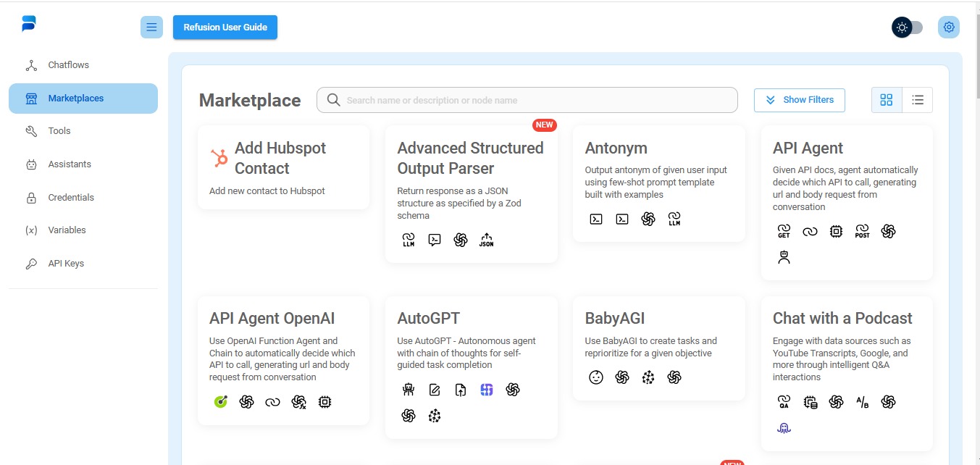Click the POST icon in API Agent card
The height and width of the screenshot is (465, 980).
[x=862, y=231]
